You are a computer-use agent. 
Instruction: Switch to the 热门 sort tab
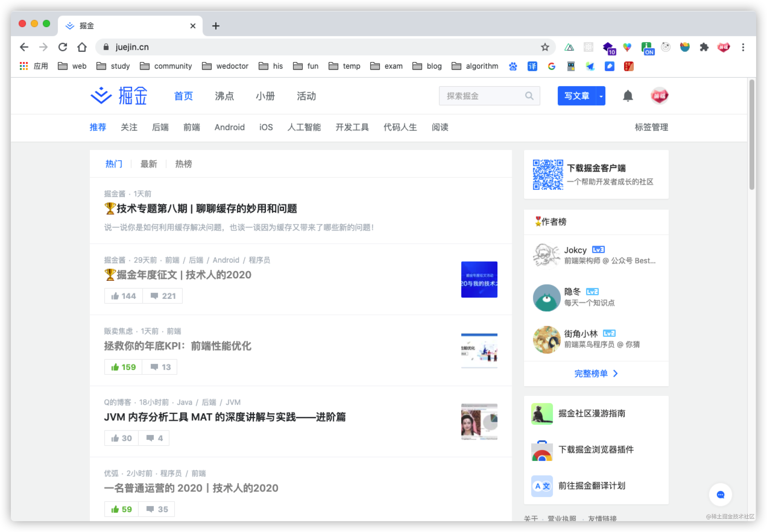[114, 164]
